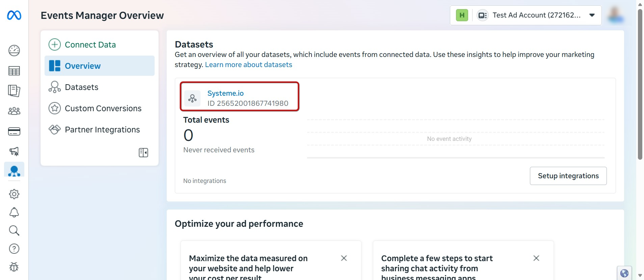
Task: Click the Connect Data plus icon
Action: click(55, 44)
